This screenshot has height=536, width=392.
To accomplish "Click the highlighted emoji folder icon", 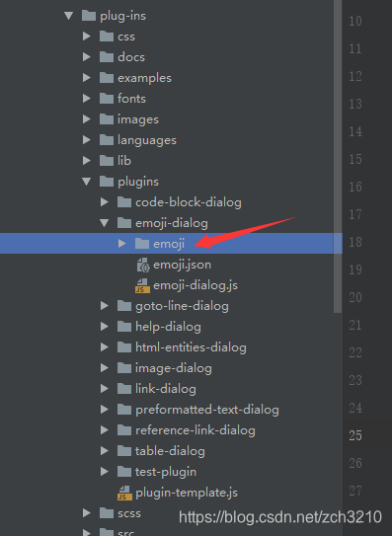I will point(142,244).
